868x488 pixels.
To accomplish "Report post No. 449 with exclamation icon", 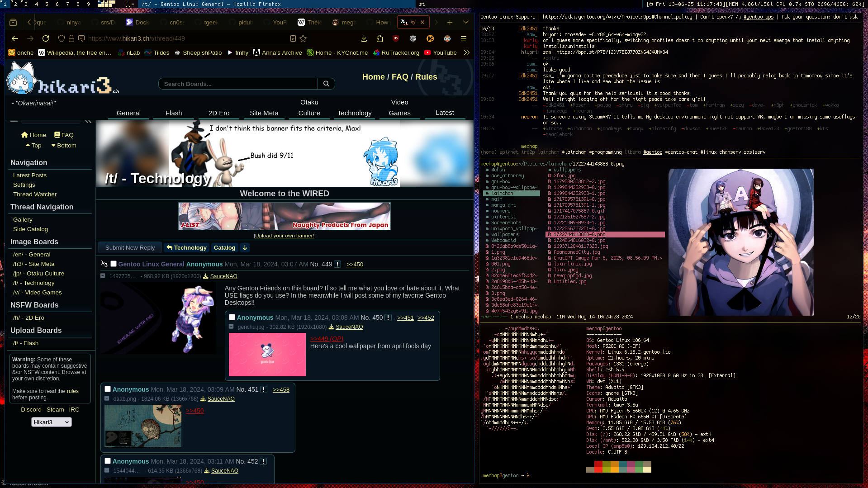I will 337,264.
